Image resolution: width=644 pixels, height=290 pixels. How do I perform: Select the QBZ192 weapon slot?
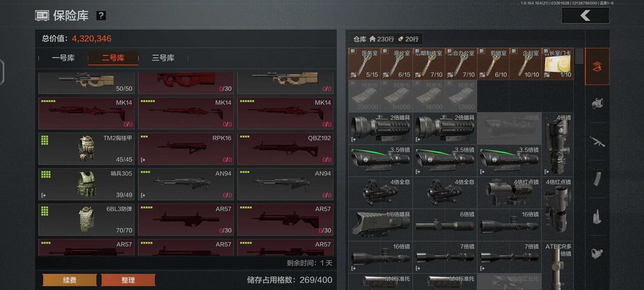286,149
